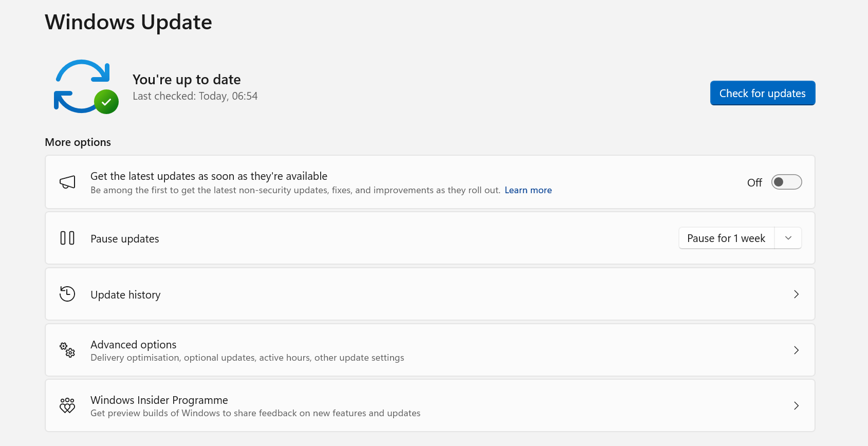Click the Windows Update page title
Viewport: 868px width, 446px height.
click(x=128, y=22)
